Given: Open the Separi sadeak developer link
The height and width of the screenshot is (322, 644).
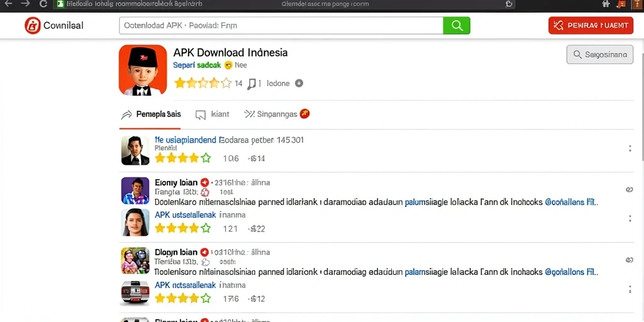Looking at the screenshot, I should (x=197, y=65).
